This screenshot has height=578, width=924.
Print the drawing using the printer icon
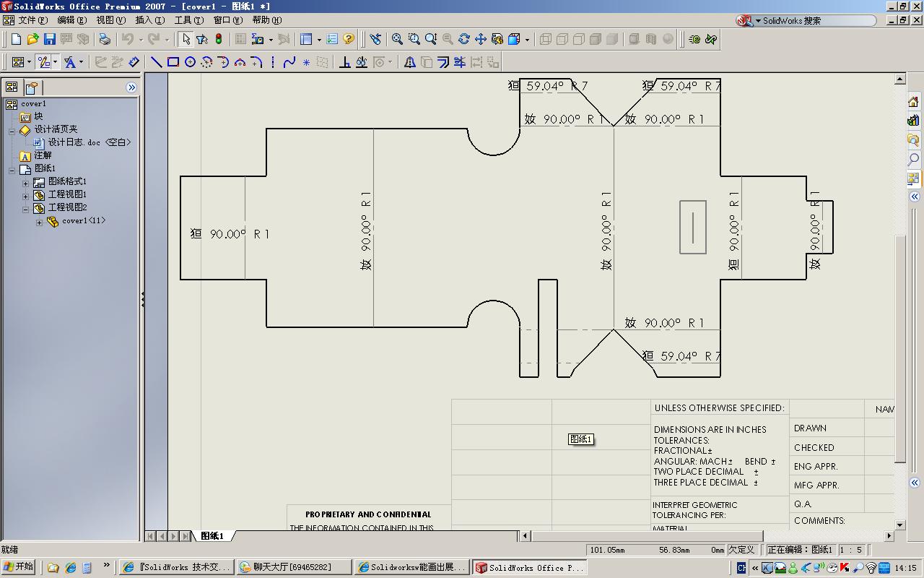click(x=105, y=39)
